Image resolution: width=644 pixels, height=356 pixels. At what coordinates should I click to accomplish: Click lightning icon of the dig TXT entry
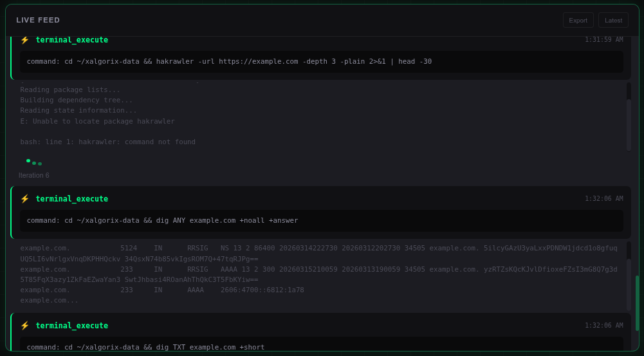[x=25, y=326]
